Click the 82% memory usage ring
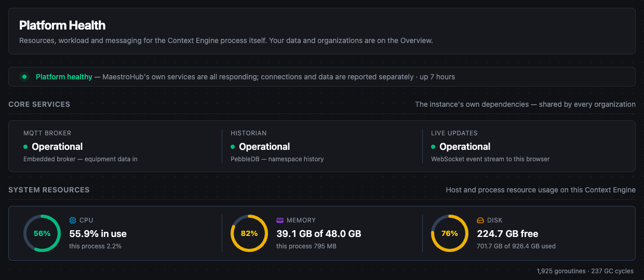The width and height of the screenshot is (644, 280). click(x=249, y=233)
